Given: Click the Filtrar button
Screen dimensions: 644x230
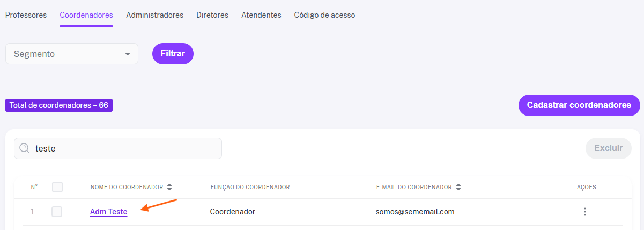Looking at the screenshot, I should [x=173, y=54].
